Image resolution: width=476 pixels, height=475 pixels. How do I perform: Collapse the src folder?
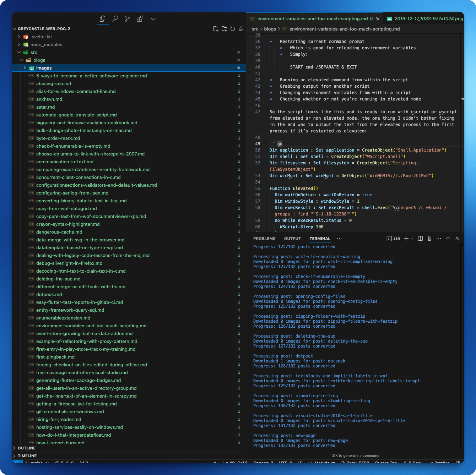[x=19, y=52]
